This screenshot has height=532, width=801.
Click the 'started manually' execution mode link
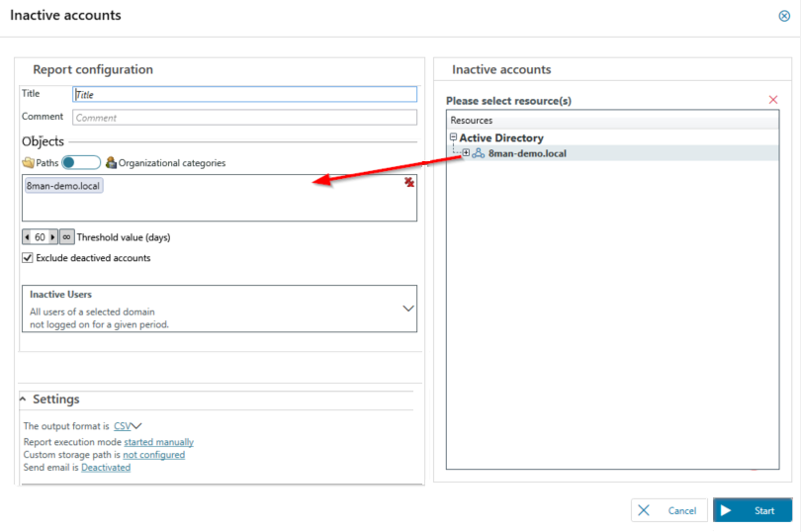tap(158, 442)
